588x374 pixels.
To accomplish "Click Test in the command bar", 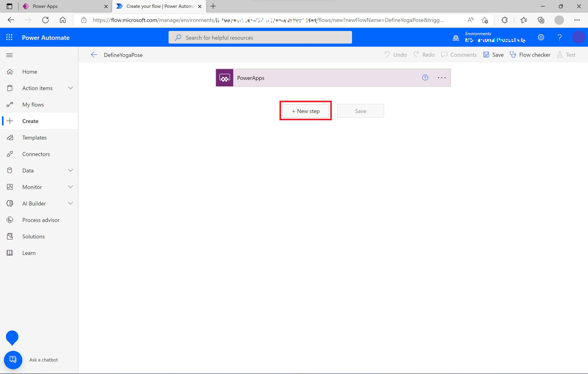I will pos(566,55).
